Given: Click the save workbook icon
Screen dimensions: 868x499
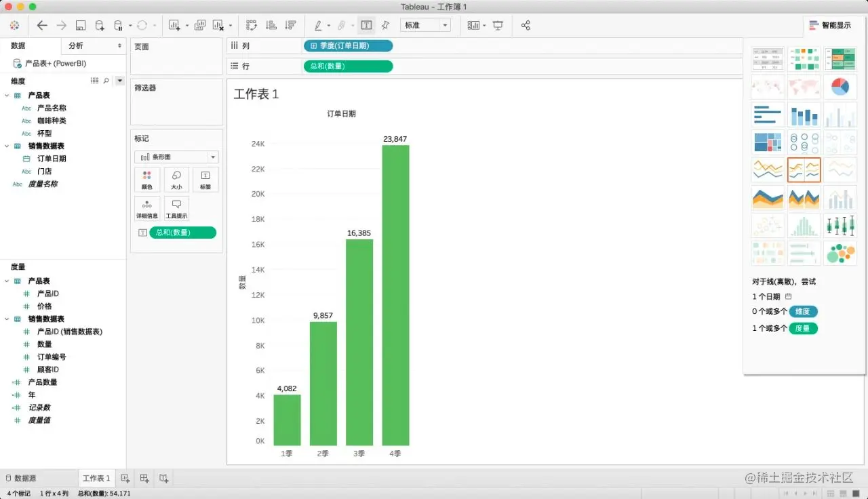Looking at the screenshot, I should coord(81,25).
